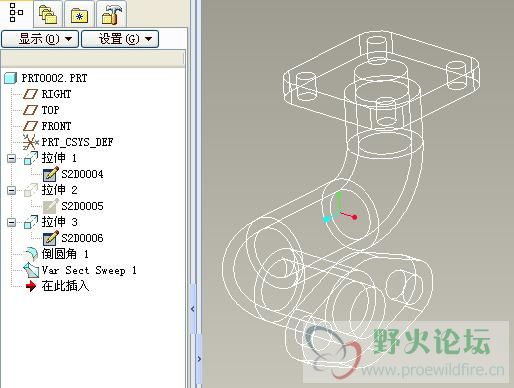Open the Favorites folder tab
The width and height of the screenshot is (514, 388).
coord(79,16)
